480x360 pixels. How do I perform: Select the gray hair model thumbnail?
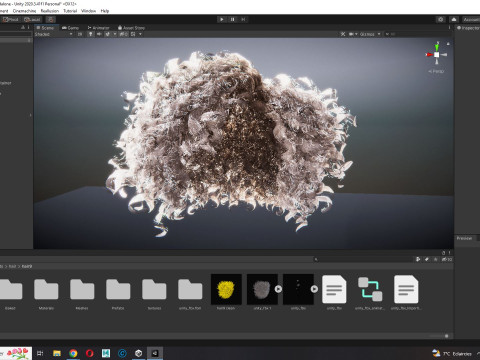coord(262,289)
